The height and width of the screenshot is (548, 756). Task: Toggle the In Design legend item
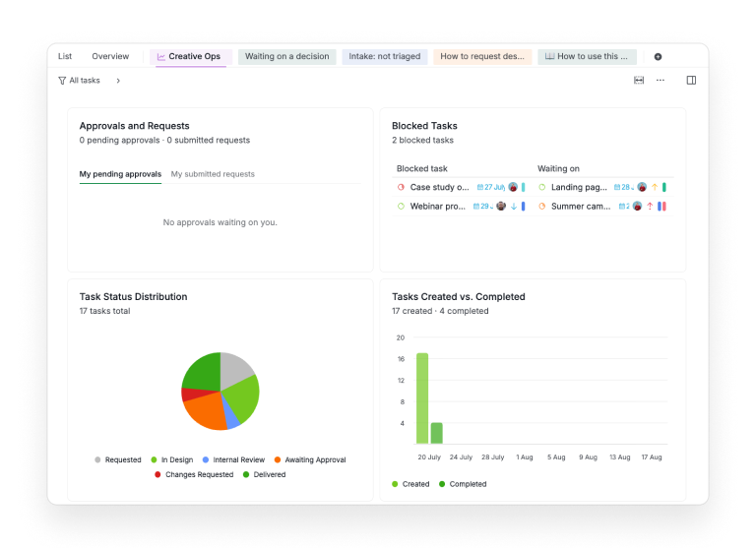click(171, 459)
